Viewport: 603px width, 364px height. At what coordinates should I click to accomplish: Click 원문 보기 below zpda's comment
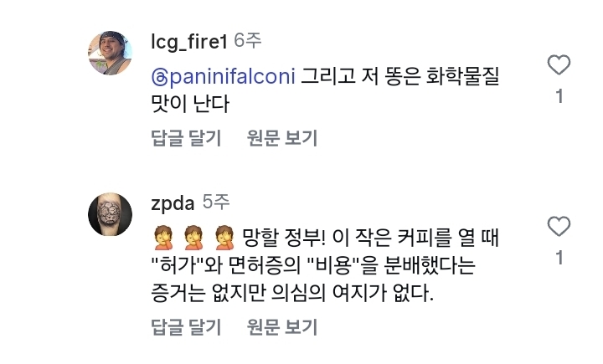282,327
